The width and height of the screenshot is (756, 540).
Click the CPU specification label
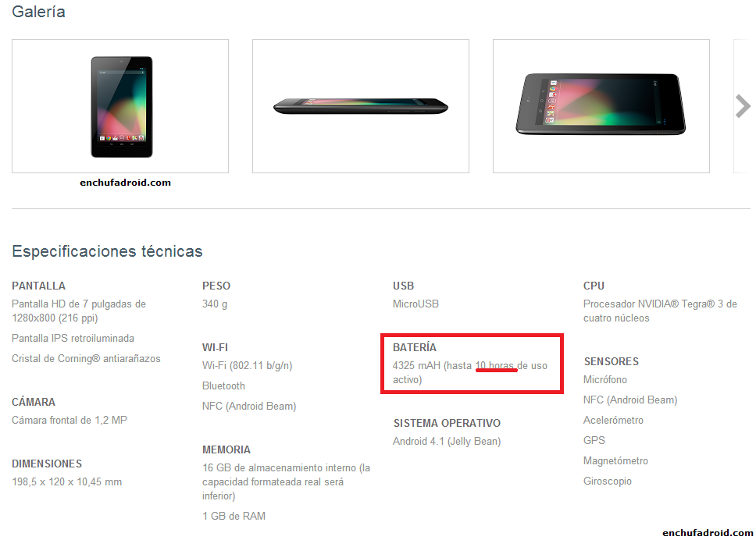click(594, 286)
